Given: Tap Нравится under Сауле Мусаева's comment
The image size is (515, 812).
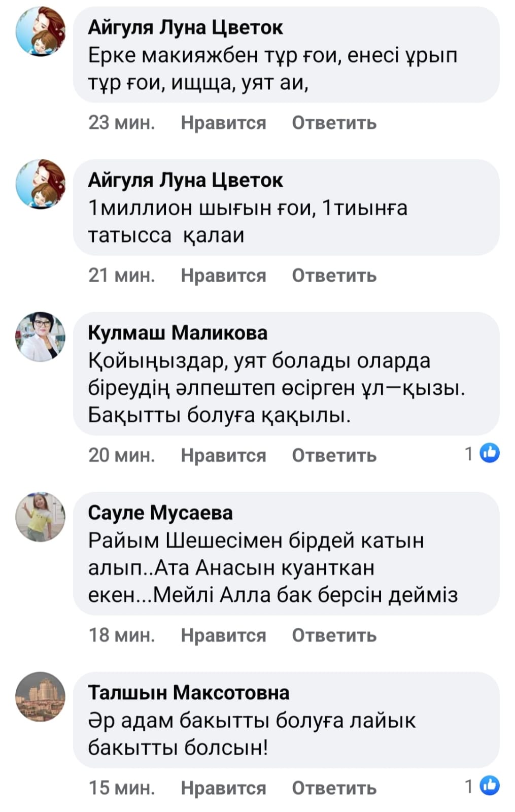Looking at the screenshot, I should coord(223,635).
